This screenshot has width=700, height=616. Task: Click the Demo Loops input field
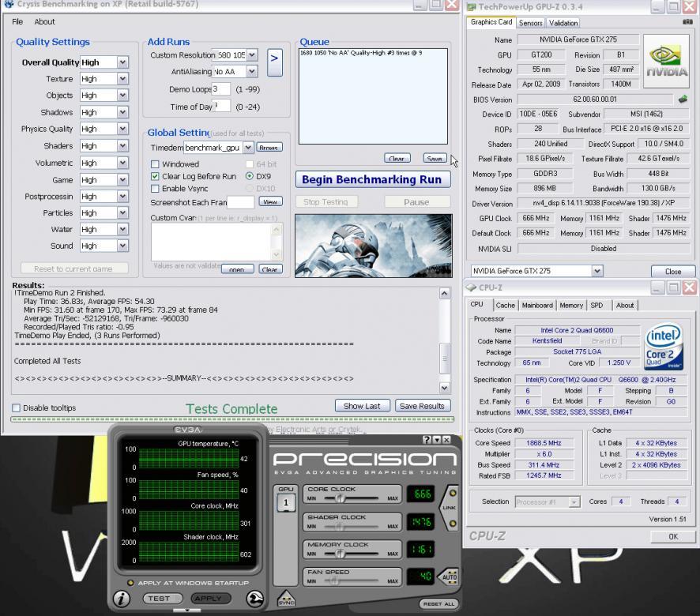pos(221,88)
